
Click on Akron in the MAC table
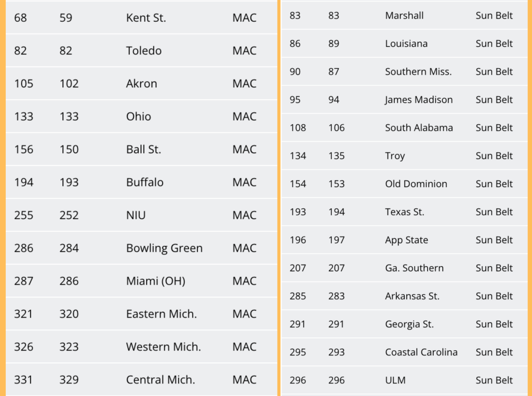click(141, 84)
